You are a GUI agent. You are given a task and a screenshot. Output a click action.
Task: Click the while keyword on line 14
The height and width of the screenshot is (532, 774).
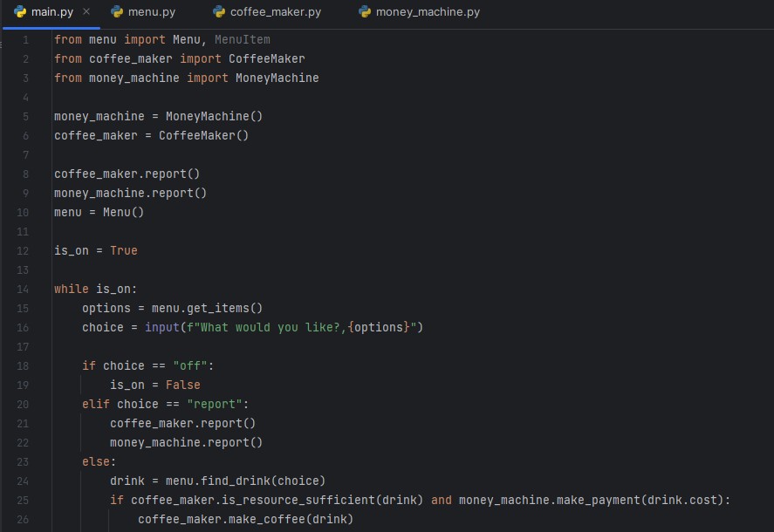(x=71, y=289)
